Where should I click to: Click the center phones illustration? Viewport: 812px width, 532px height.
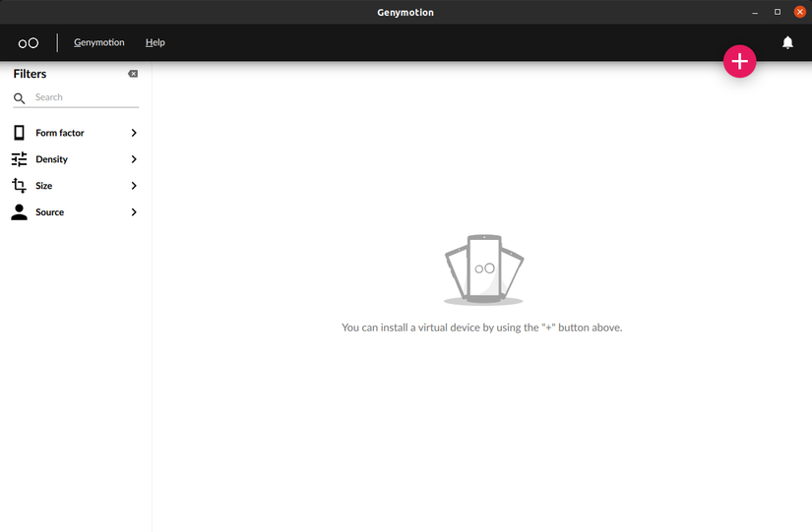483,269
